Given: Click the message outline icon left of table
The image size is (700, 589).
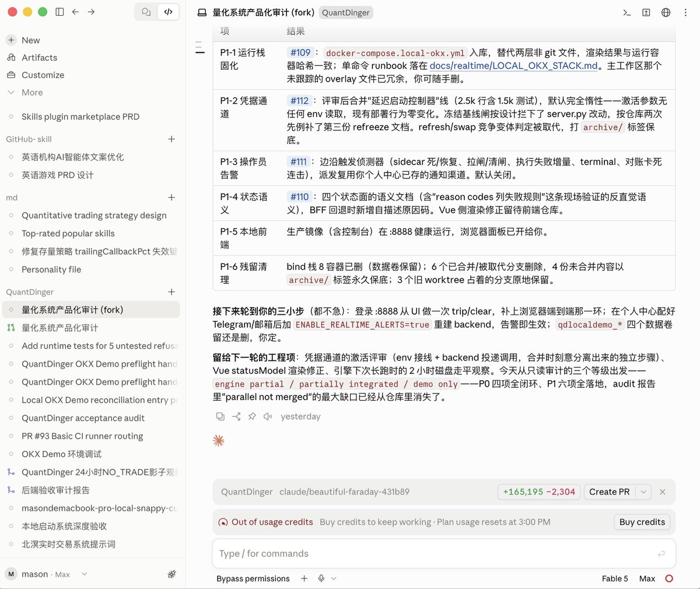Looking at the screenshot, I should 199,48.
